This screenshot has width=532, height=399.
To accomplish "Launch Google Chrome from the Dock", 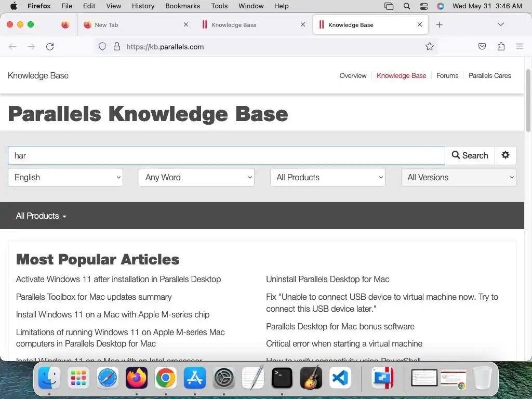I will (x=166, y=378).
